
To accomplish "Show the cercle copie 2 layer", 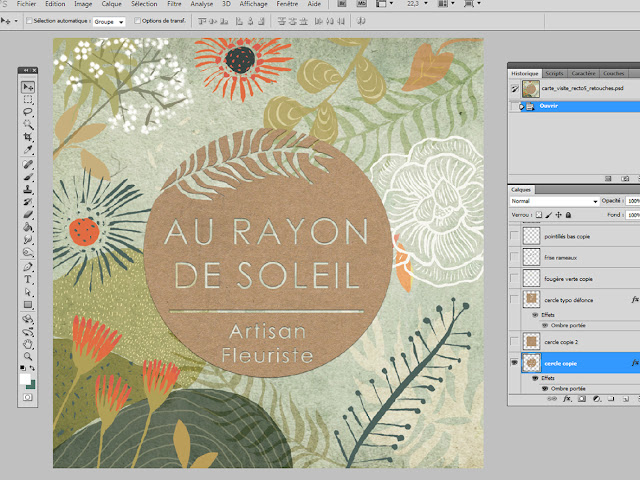I will pos(514,342).
